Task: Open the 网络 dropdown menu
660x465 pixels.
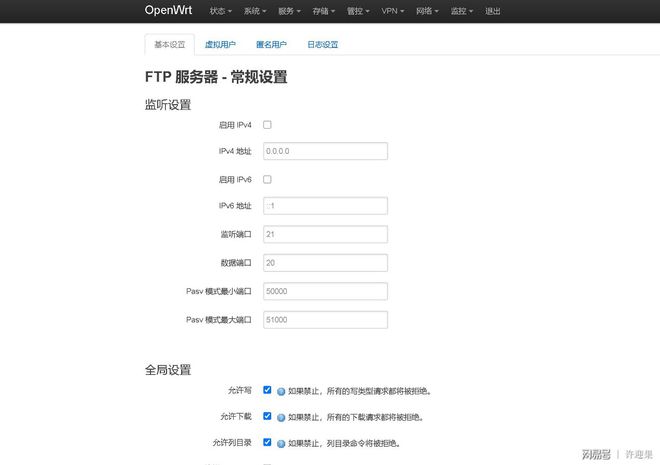Action: tap(427, 11)
